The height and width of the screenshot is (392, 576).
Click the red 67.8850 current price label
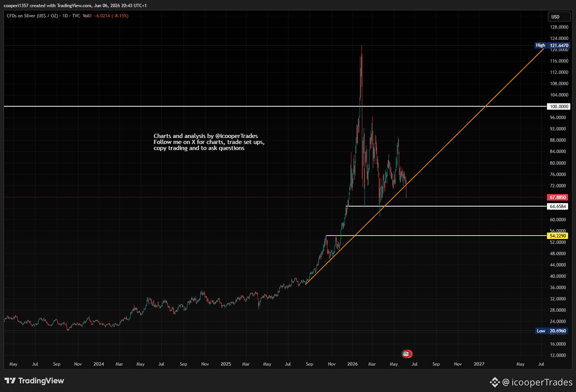(x=558, y=197)
